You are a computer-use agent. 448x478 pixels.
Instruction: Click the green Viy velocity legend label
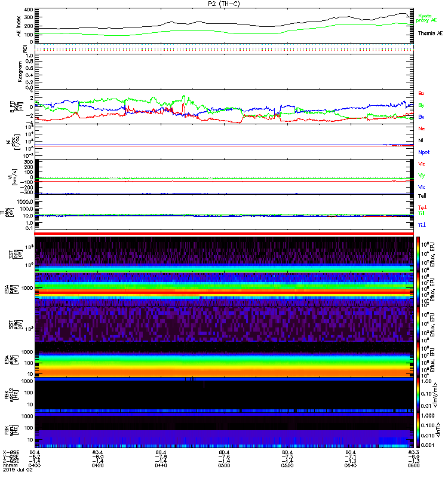click(422, 176)
